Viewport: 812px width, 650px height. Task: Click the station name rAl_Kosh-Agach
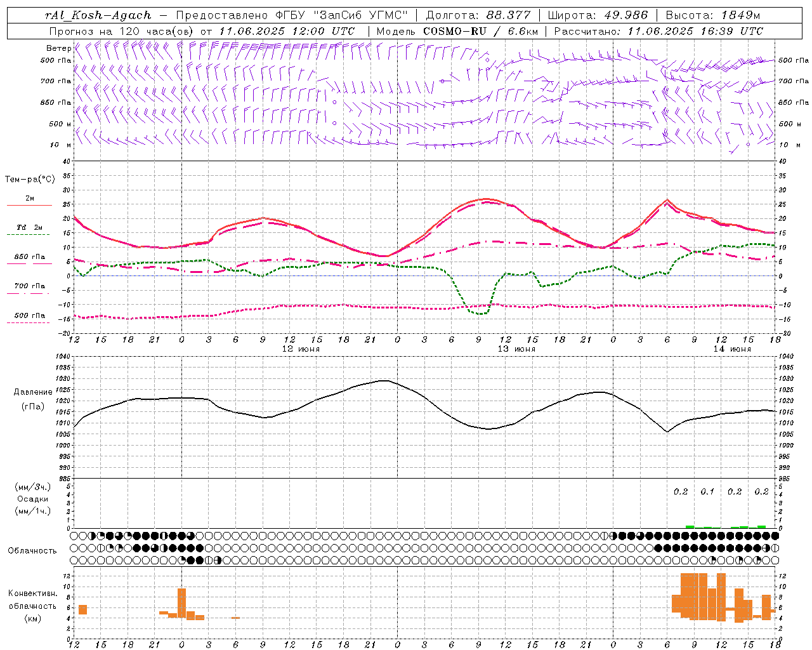[x=98, y=15]
